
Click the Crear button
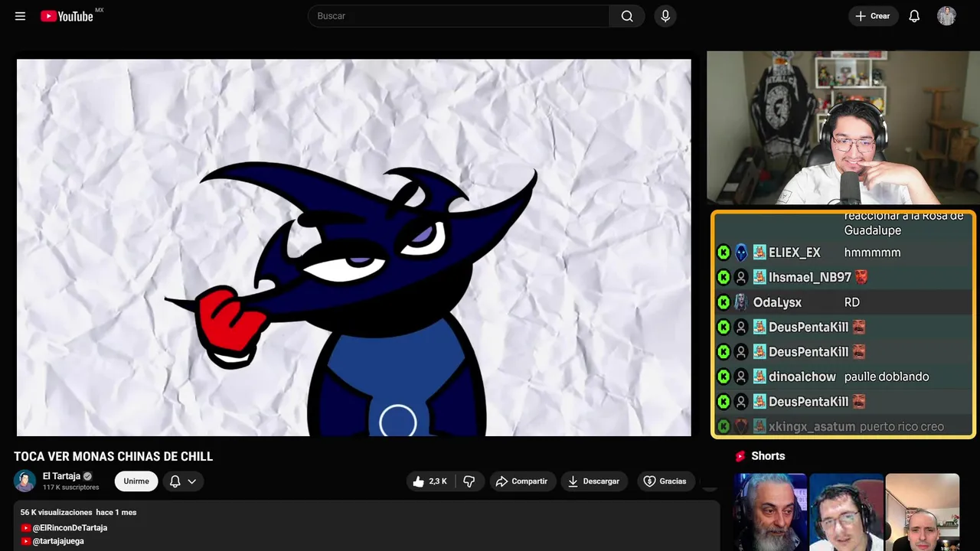873,16
